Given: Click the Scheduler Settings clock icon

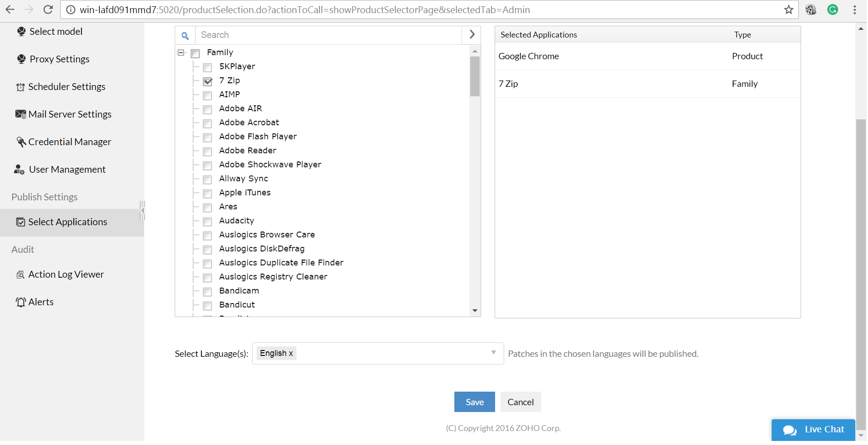Looking at the screenshot, I should (x=20, y=86).
